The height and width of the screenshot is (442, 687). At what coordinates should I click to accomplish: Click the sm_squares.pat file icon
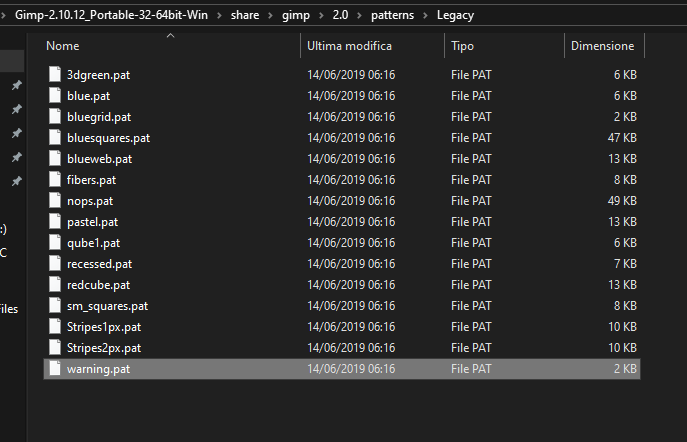click(55, 305)
